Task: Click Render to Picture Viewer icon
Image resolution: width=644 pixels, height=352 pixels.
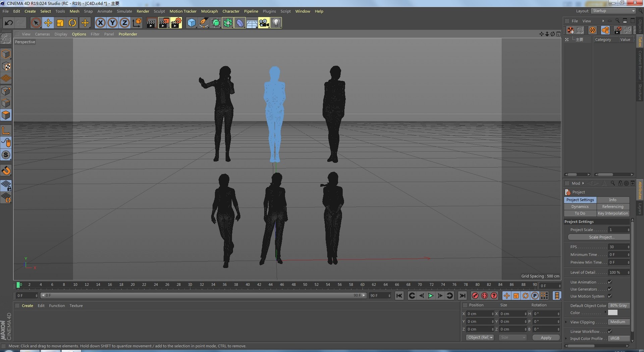Action: tap(164, 23)
